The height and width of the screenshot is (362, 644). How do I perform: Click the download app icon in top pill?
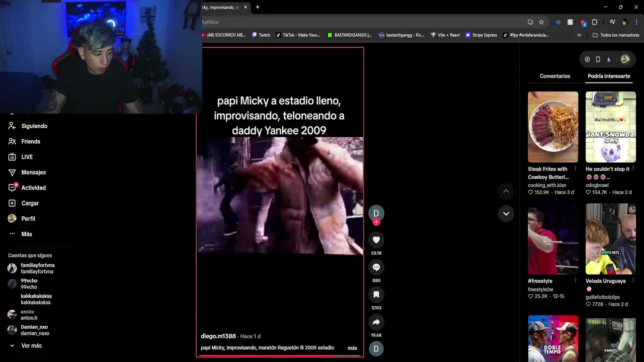click(608, 59)
